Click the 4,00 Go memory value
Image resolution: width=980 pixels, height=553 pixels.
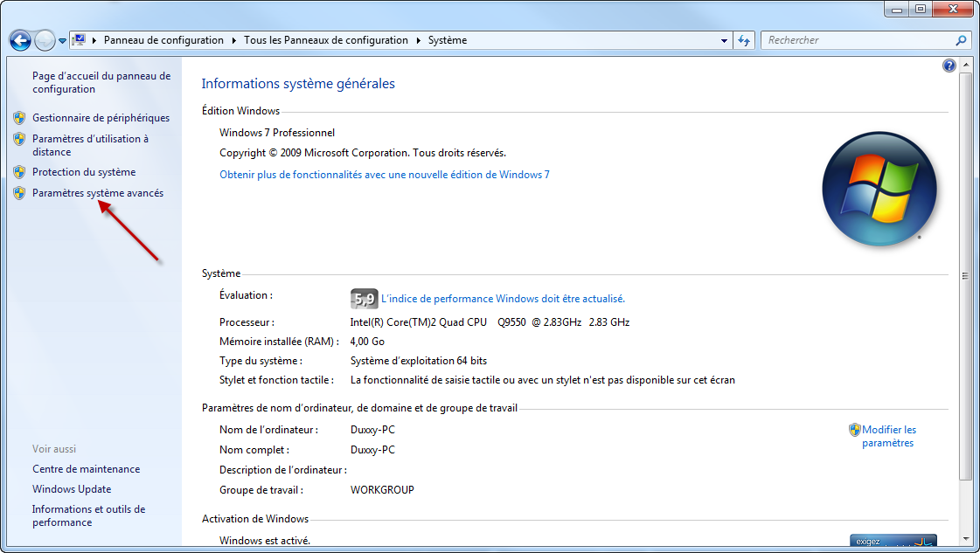(x=367, y=342)
